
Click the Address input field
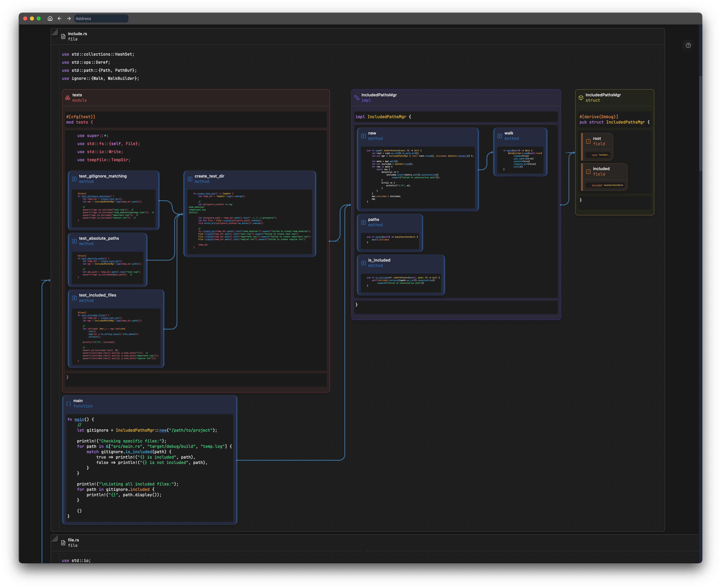tap(101, 19)
